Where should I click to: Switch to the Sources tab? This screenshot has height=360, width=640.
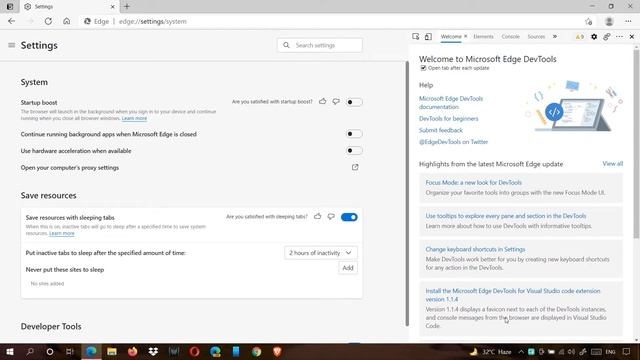[536, 37]
